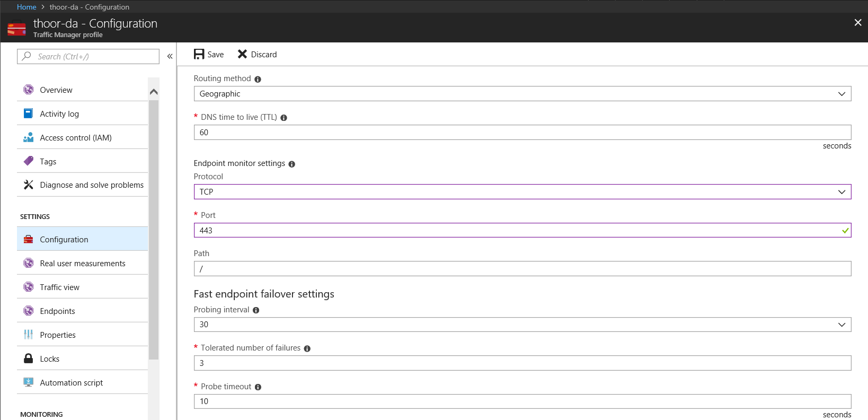Open Overview in the sidebar
Image resolution: width=868 pixels, height=420 pixels.
[82, 90]
